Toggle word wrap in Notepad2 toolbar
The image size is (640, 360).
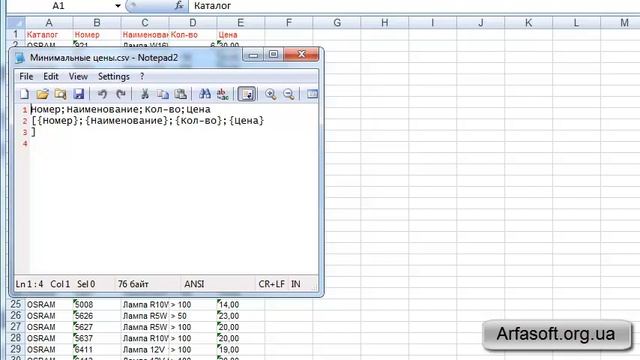(247, 94)
